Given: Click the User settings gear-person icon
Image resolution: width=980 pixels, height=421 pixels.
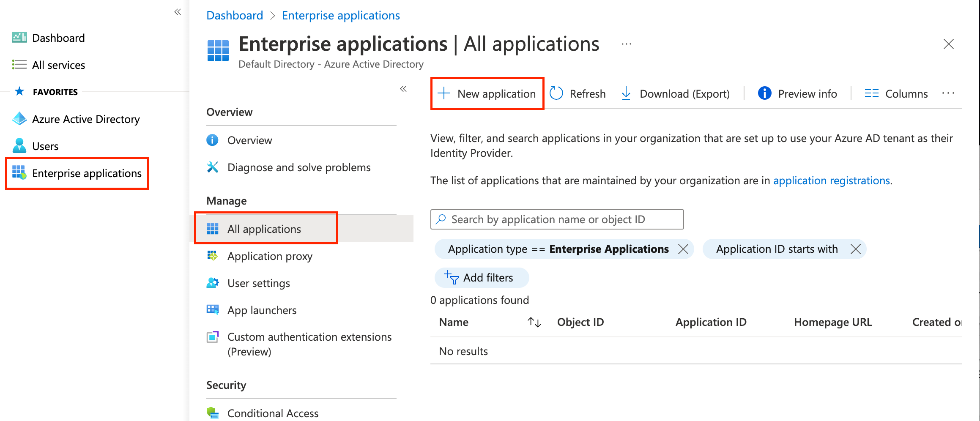Looking at the screenshot, I should coord(212,282).
